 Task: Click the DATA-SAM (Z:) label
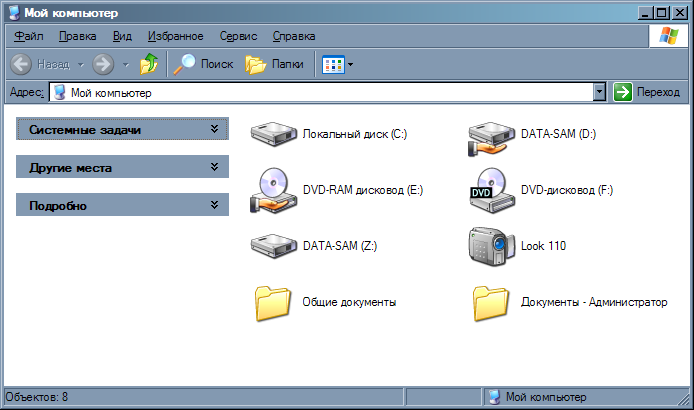click(340, 246)
